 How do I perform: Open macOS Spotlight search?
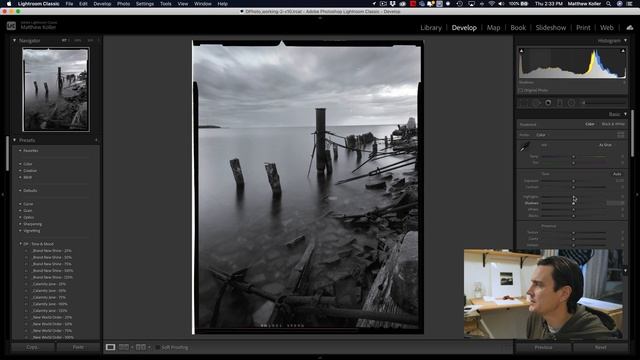tap(608, 4)
